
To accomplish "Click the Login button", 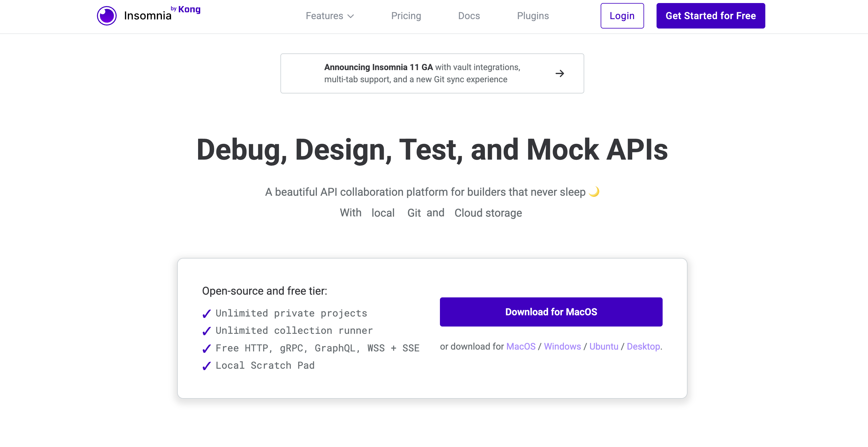I will pyautogui.click(x=622, y=15).
